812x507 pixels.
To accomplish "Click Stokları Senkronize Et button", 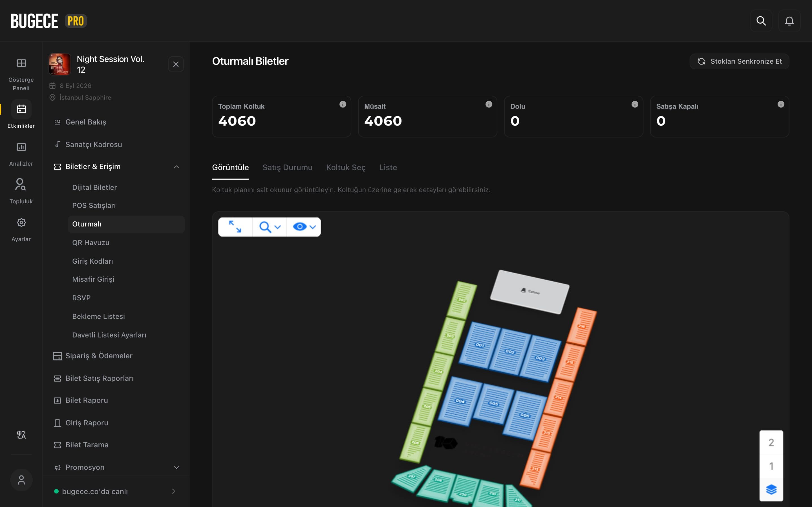I will [x=739, y=61].
